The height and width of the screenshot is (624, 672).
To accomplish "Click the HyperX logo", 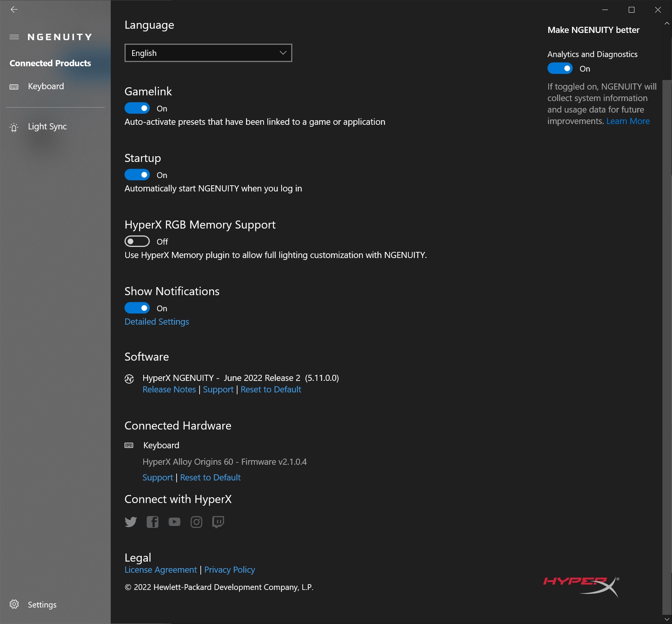I will pos(581,586).
